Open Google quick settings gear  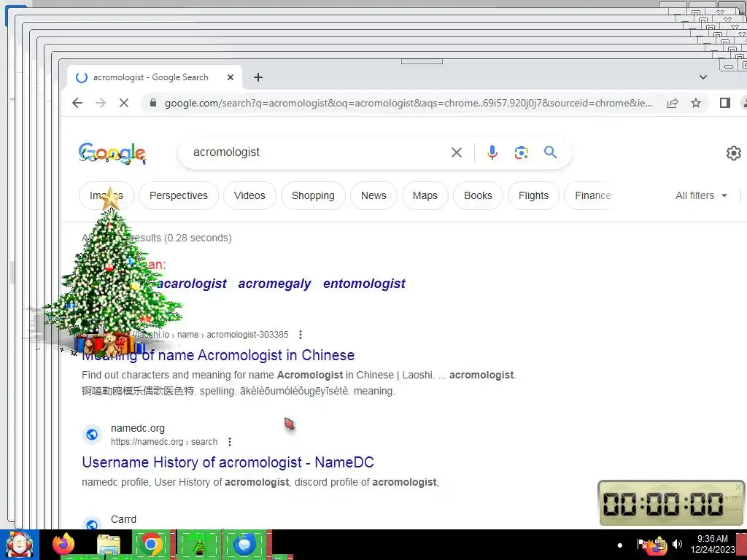734,153
